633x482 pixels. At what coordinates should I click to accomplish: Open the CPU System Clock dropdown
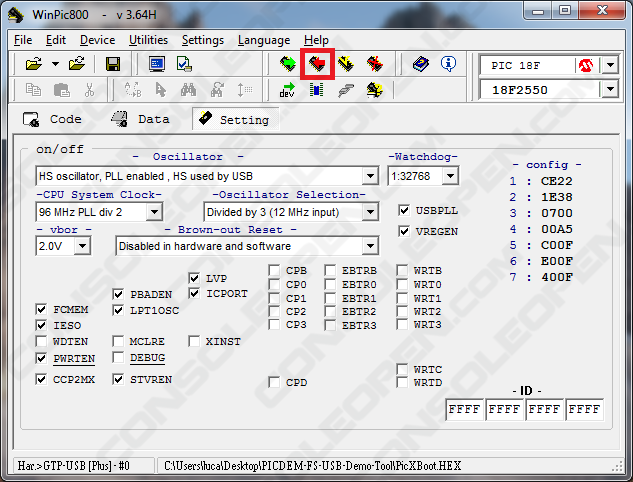[154, 212]
